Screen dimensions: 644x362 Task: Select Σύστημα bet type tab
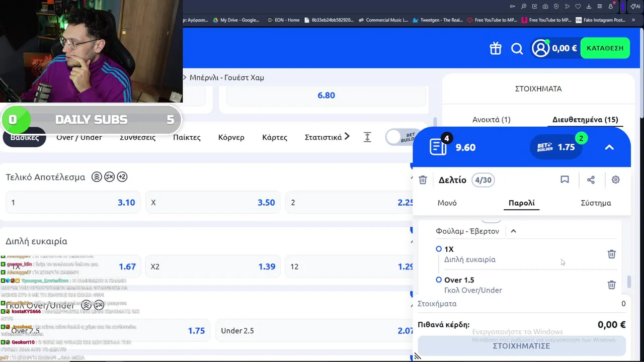[596, 203]
